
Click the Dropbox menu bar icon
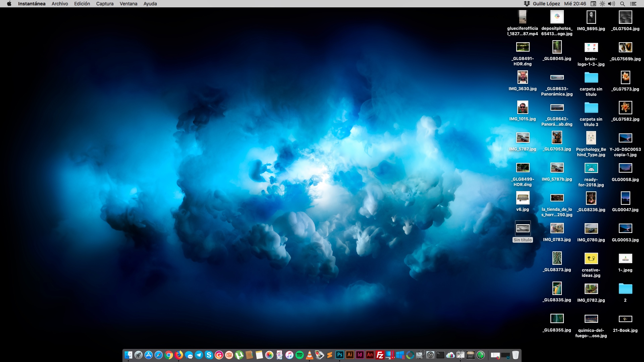pyautogui.click(x=527, y=4)
